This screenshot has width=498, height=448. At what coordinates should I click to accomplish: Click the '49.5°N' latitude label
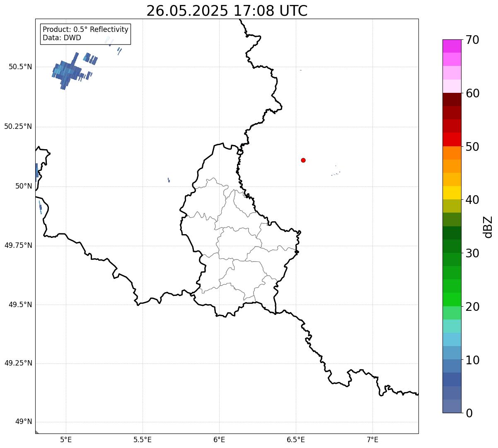(x=21, y=305)
